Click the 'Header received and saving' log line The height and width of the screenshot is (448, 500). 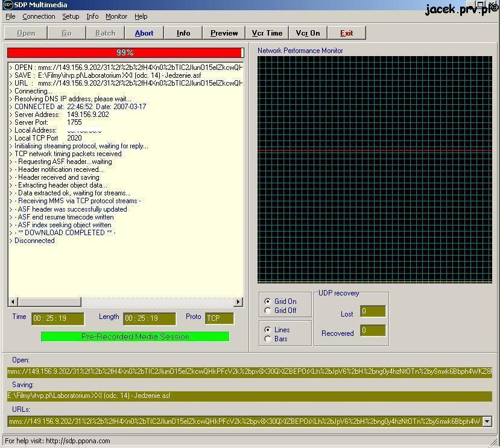point(54,177)
